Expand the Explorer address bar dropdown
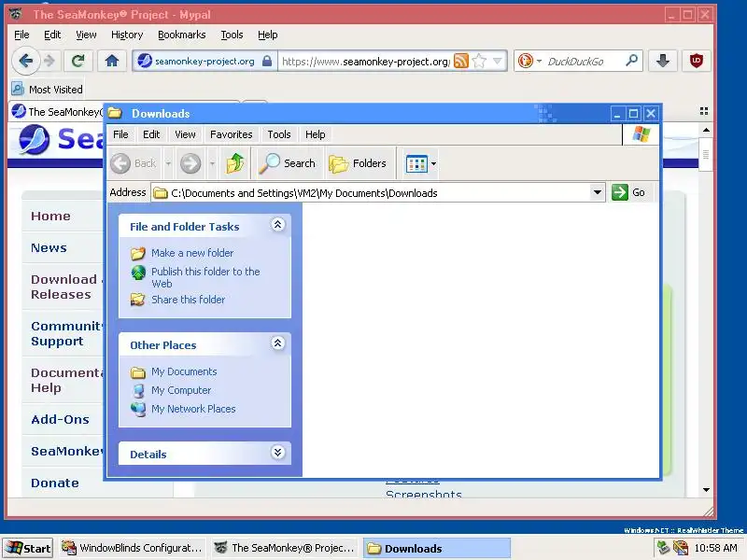The width and height of the screenshot is (747, 560). [x=597, y=193]
